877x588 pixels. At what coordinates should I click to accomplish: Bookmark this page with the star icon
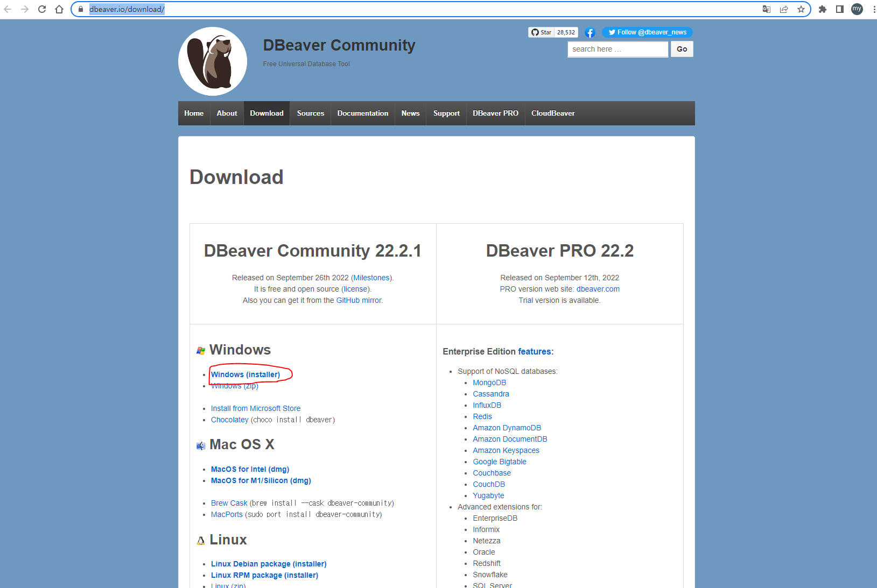tap(801, 9)
